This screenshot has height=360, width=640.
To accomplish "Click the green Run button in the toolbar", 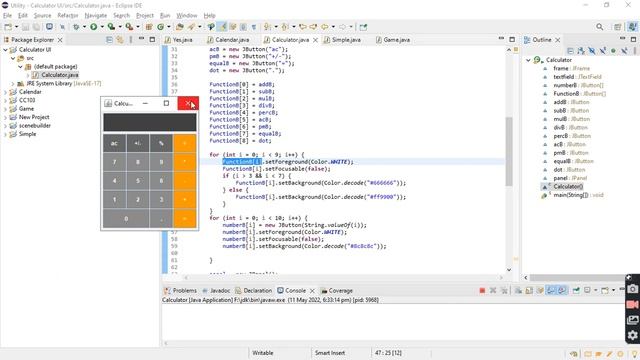I will click(x=93, y=27).
